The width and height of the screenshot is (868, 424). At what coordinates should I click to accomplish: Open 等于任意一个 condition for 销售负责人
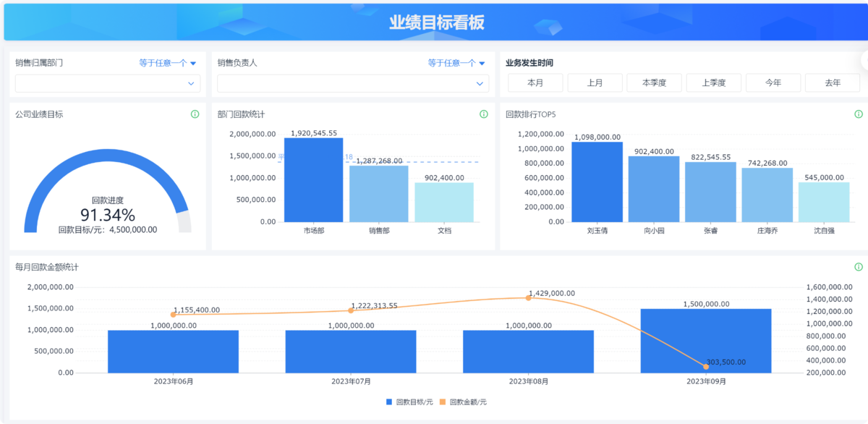[x=456, y=63]
